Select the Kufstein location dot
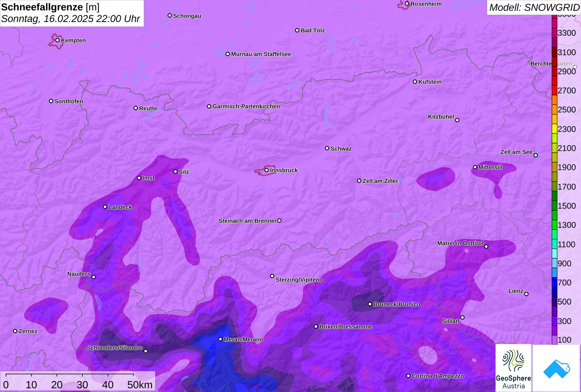The width and height of the screenshot is (581, 392). 415,82
